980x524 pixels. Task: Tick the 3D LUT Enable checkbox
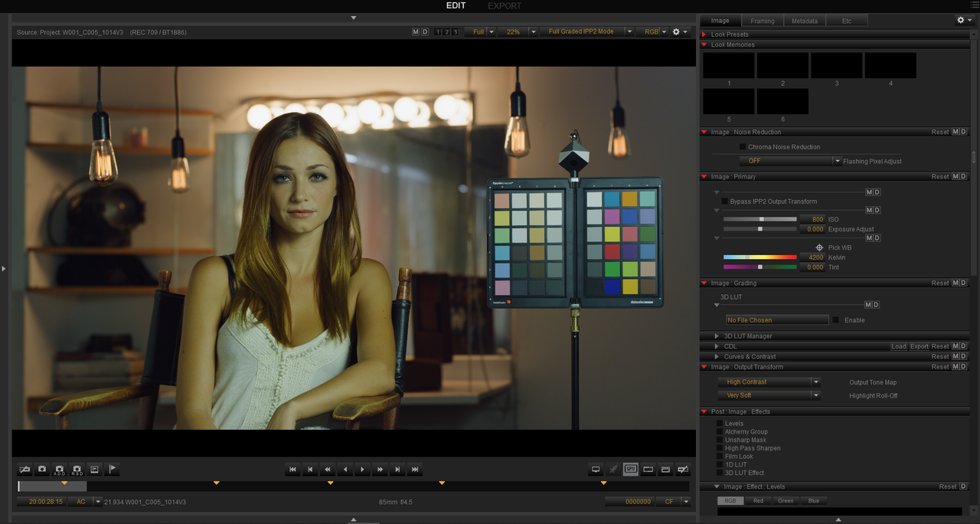(836, 320)
